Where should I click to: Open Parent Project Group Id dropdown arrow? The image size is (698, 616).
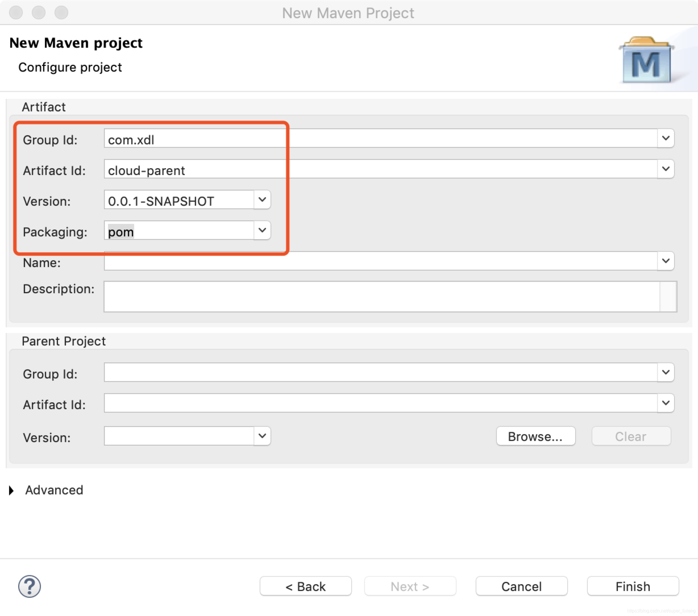tap(665, 372)
